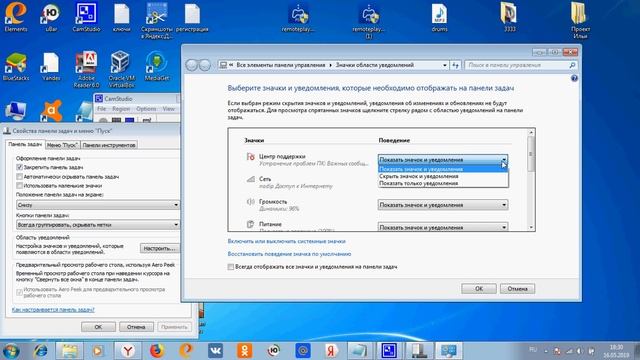Select the Oracle VM VirtualBox icon
The height and width of the screenshot is (360, 640).
click(x=121, y=69)
